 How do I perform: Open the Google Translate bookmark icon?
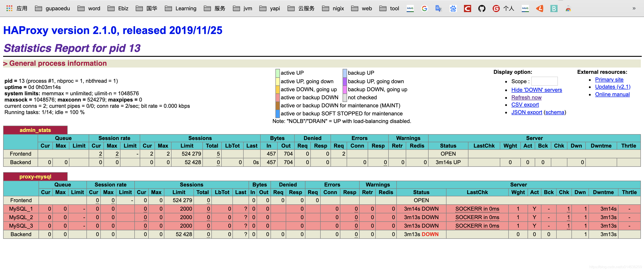(x=438, y=8)
